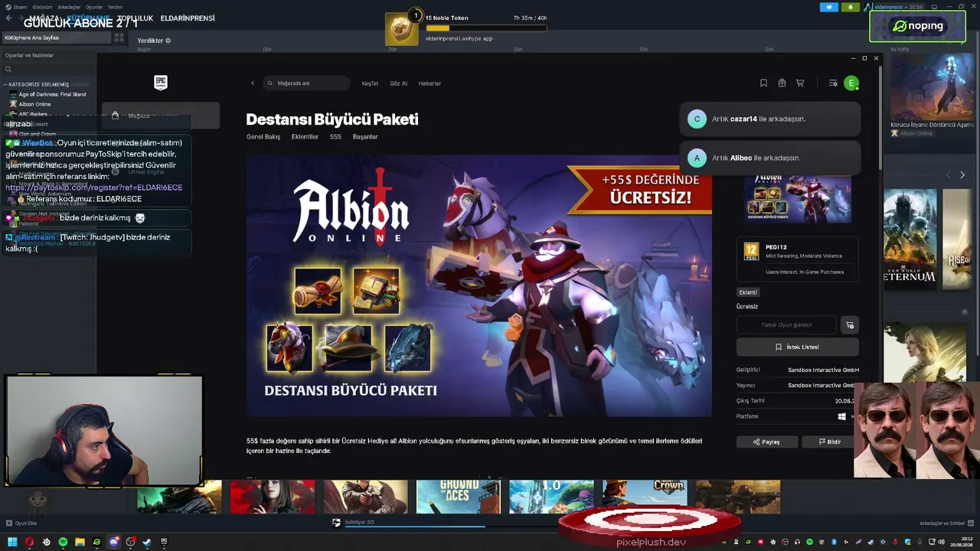Viewport: 980px width, 551px height.
Task: Open the Görünüm menu
Action: pyautogui.click(x=43, y=7)
